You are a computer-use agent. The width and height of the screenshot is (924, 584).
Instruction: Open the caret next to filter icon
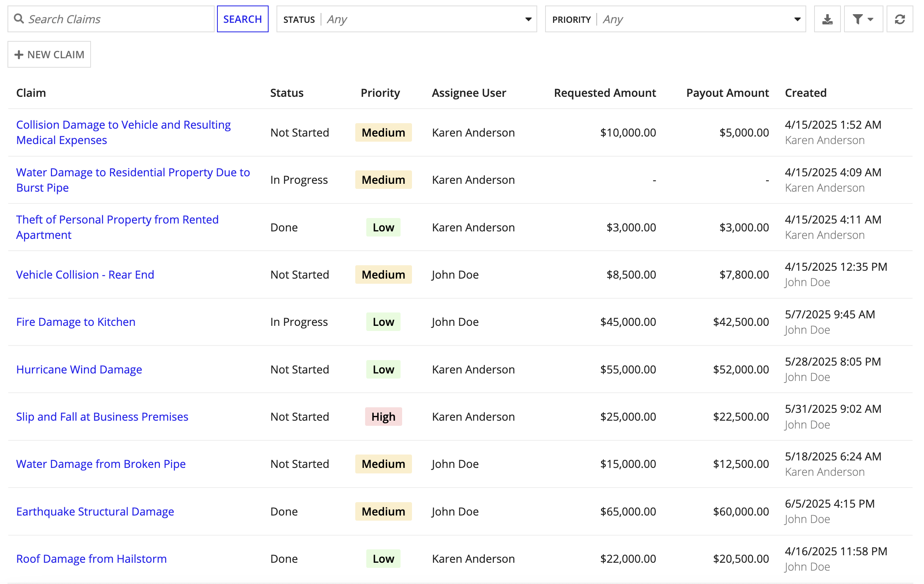click(870, 19)
